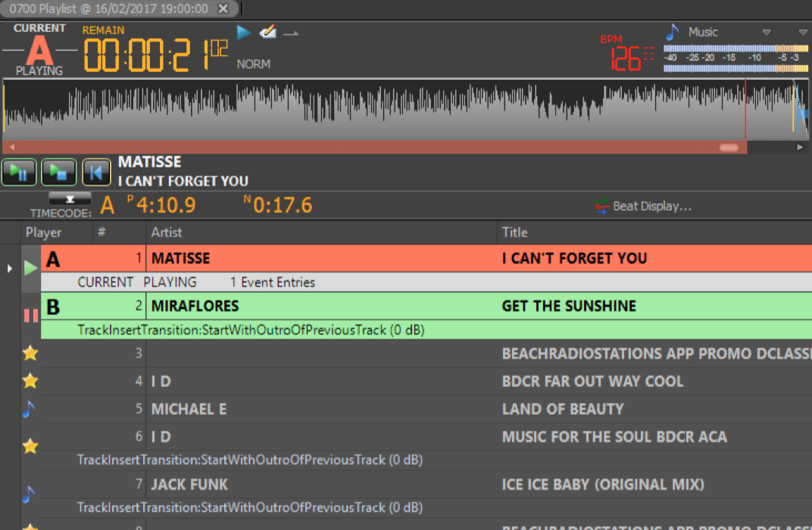This screenshot has width=812, height=530.
Task: Click the green play icon beside player A row
Action: [x=30, y=267]
